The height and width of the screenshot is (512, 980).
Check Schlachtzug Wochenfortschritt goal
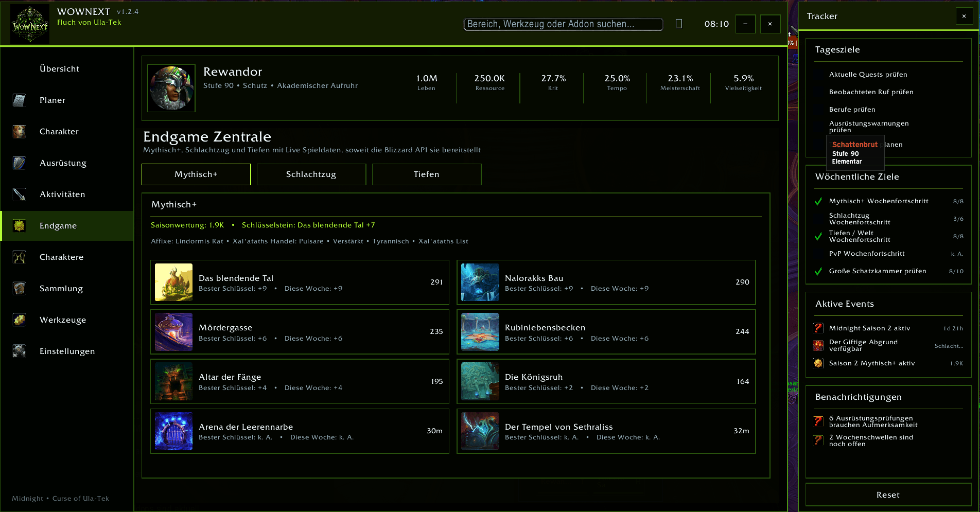(x=818, y=219)
